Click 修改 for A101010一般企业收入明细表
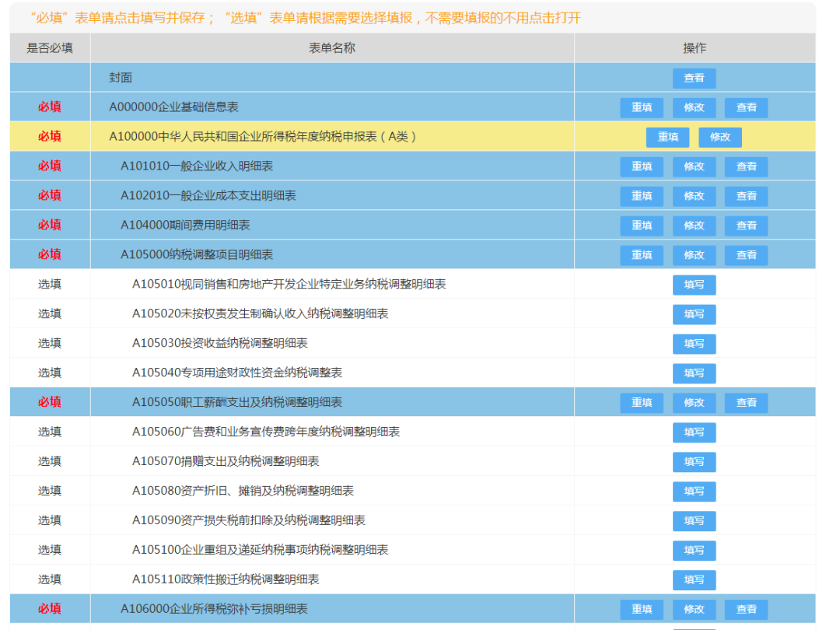 tap(694, 166)
